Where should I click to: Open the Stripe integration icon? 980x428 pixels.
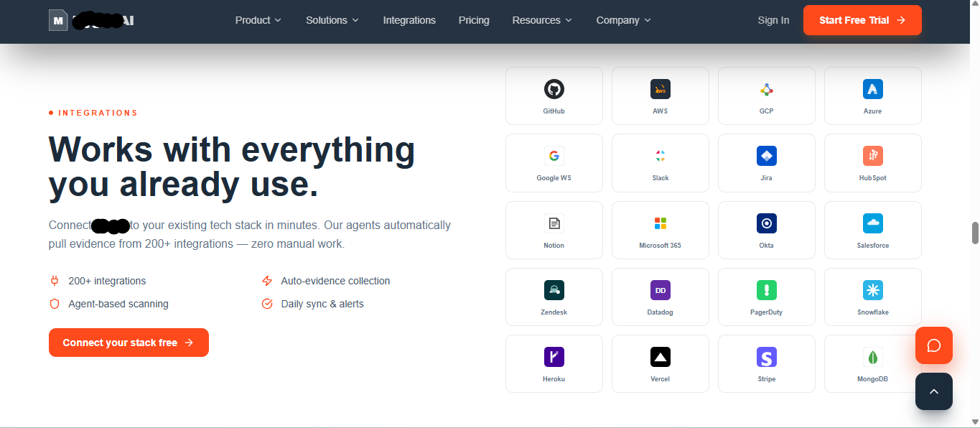click(x=766, y=357)
